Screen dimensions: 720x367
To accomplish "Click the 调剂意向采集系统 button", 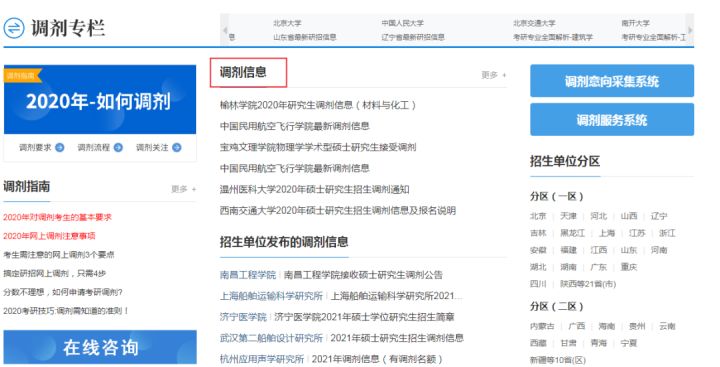I will [612, 81].
